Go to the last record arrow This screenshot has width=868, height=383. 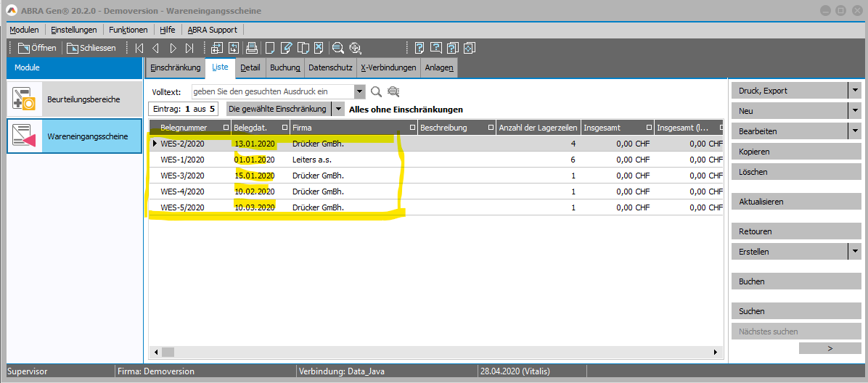189,49
